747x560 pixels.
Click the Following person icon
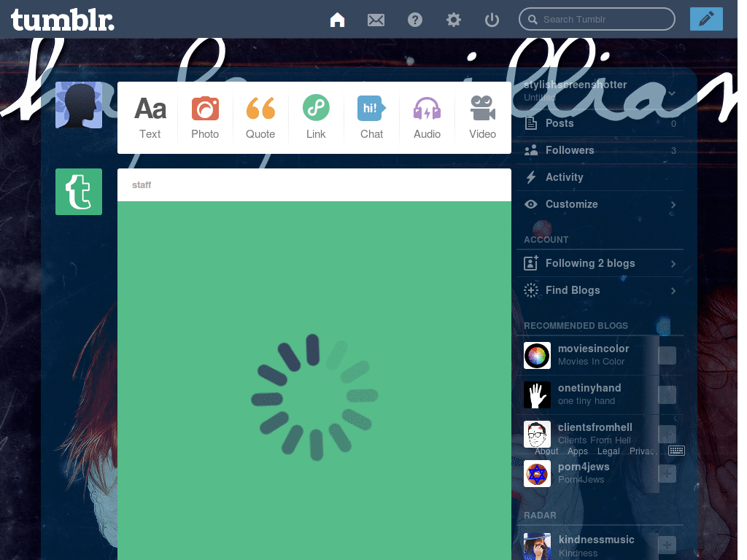[x=531, y=262]
